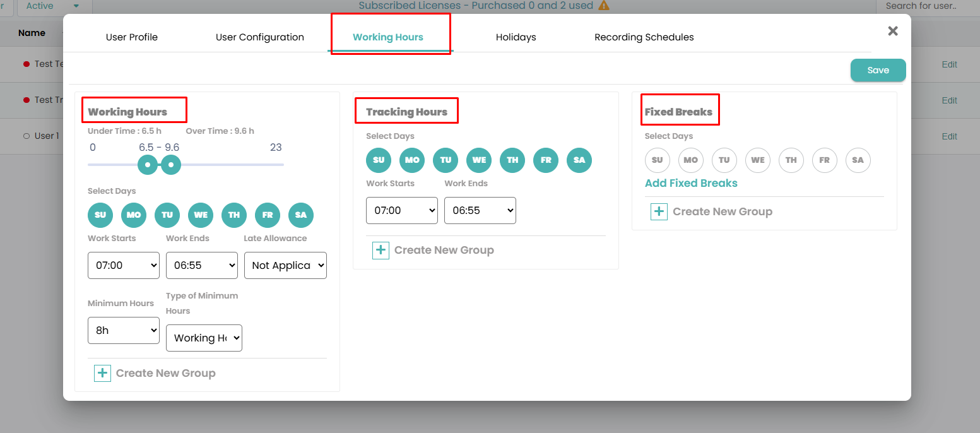This screenshot has width=980, height=433.
Task: Switch to the User Configuration tab
Action: [x=260, y=37]
